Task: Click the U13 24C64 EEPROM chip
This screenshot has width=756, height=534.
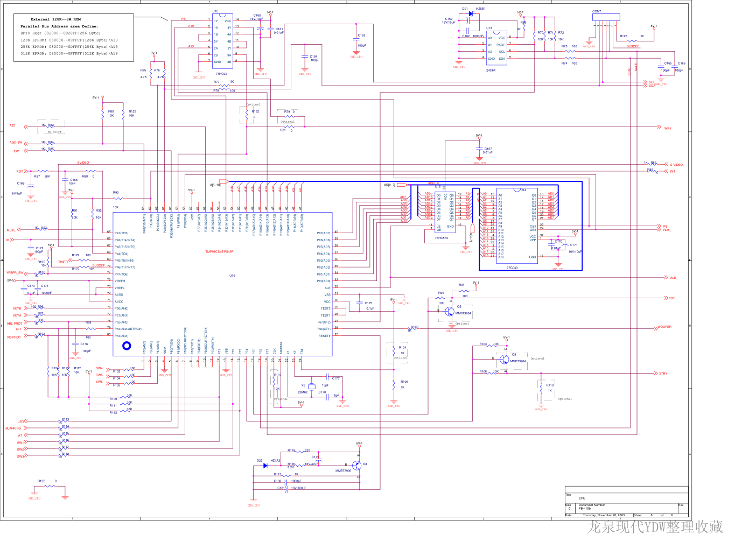Action: coord(496,48)
